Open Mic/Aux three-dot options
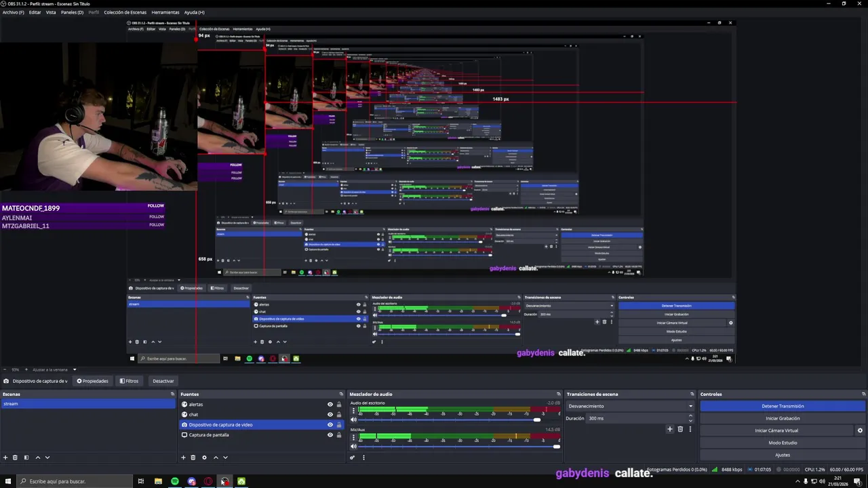This screenshot has height=488, width=868. click(353, 437)
